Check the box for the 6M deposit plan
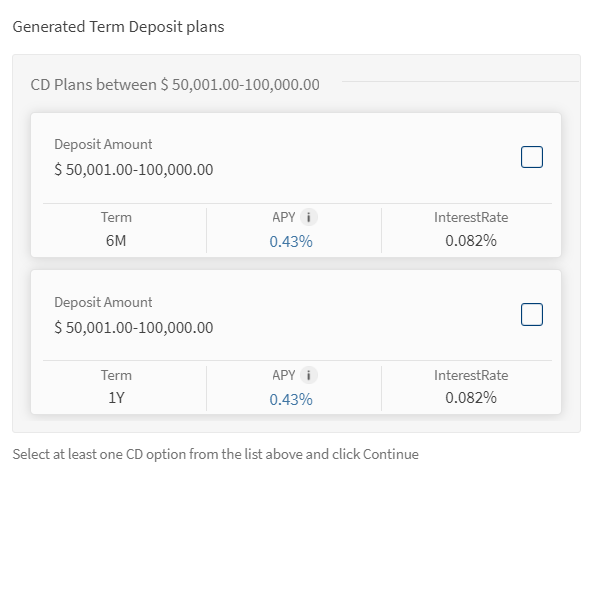The width and height of the screenshot is (609, 592). pos(532,157)
